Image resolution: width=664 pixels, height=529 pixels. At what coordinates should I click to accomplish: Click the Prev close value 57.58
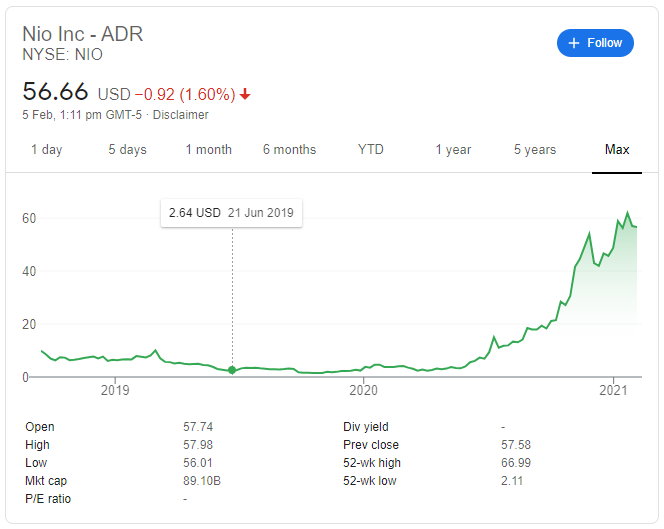coord(516,445)
